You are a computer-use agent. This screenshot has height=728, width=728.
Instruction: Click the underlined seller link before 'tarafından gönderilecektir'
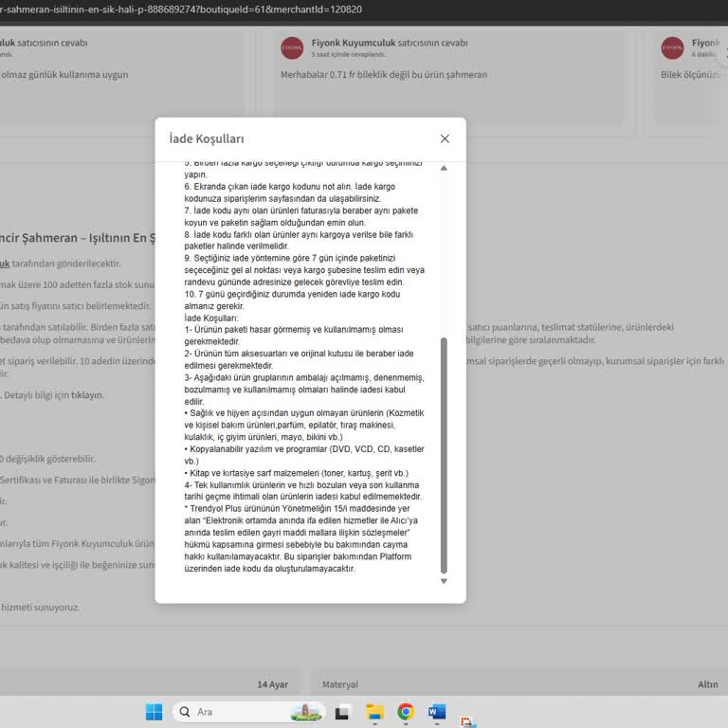5,264
